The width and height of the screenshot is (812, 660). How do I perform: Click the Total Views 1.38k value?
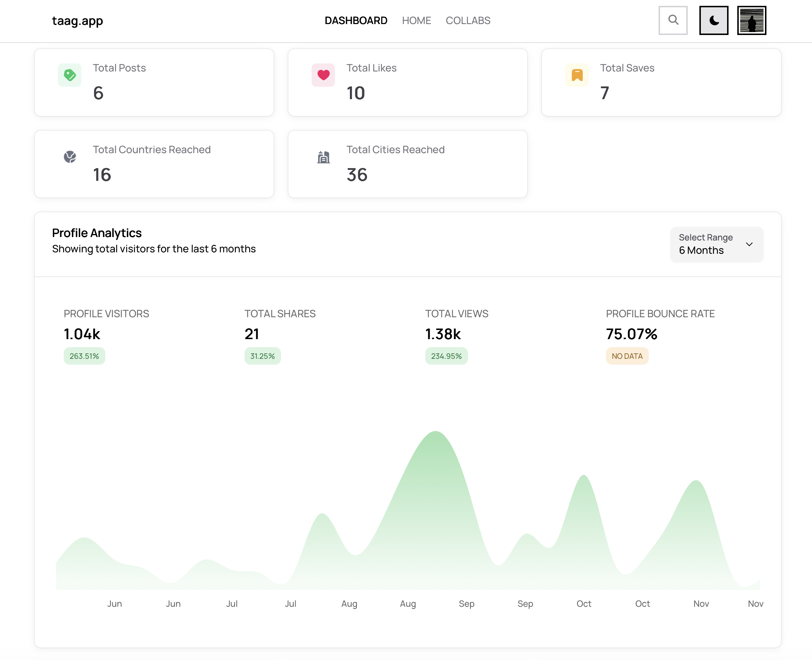click(443, 334)
